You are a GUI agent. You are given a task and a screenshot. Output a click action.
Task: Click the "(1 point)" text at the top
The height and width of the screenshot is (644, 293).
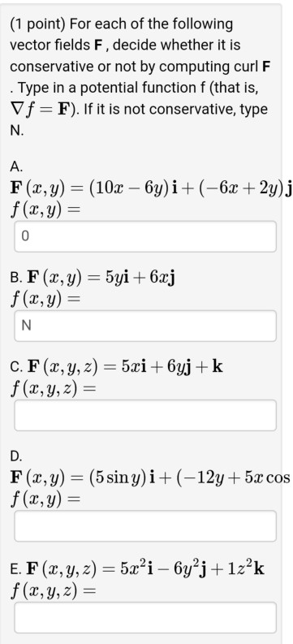point(37,24)
